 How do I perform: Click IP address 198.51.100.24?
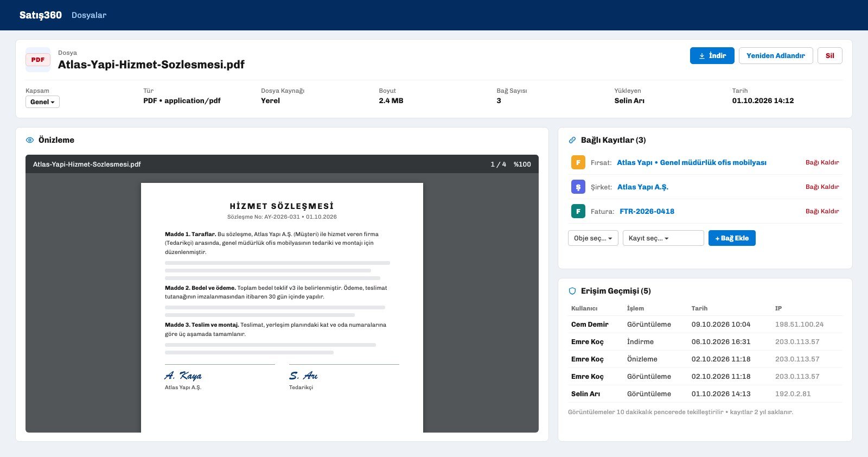click(799, 325)
